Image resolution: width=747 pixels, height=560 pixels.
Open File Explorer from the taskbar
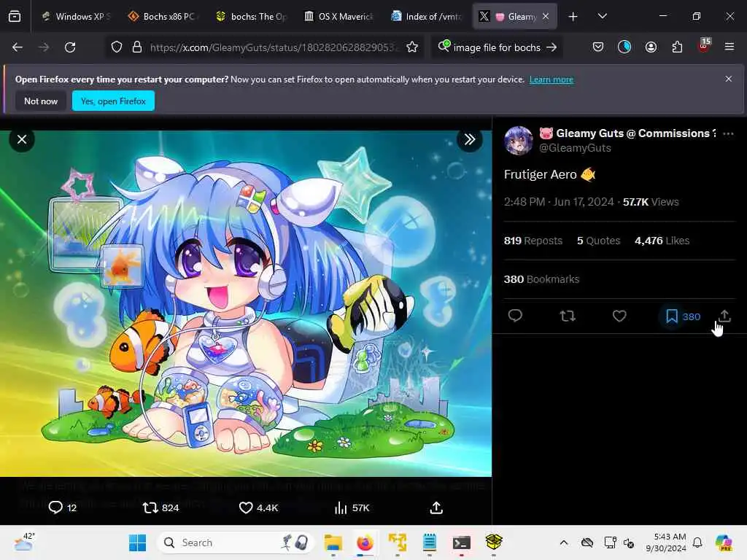click(x=333, y=542)
